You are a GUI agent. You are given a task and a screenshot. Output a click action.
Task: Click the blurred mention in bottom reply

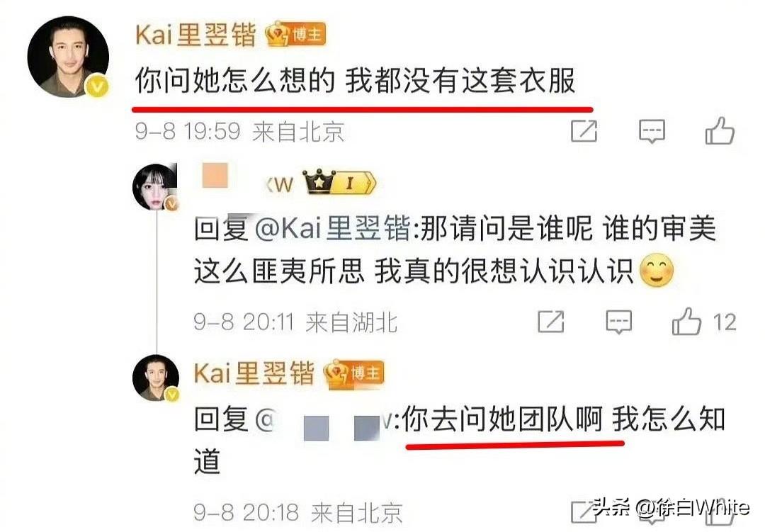pos(326,421)
